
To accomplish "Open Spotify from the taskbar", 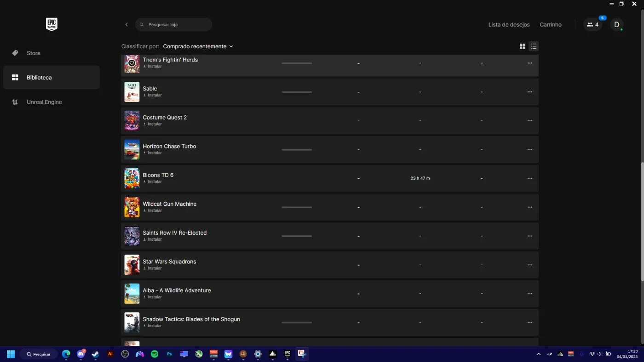I will pos(155,354).
